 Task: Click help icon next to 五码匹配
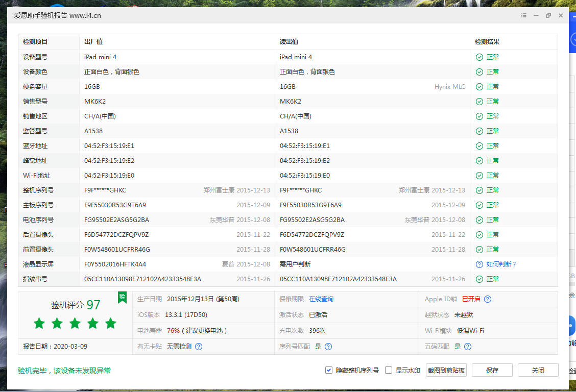tap(468, 347)
